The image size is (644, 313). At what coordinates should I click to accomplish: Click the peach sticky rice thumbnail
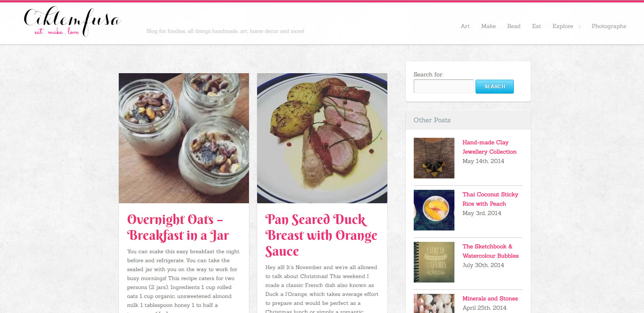pos(434,210)
